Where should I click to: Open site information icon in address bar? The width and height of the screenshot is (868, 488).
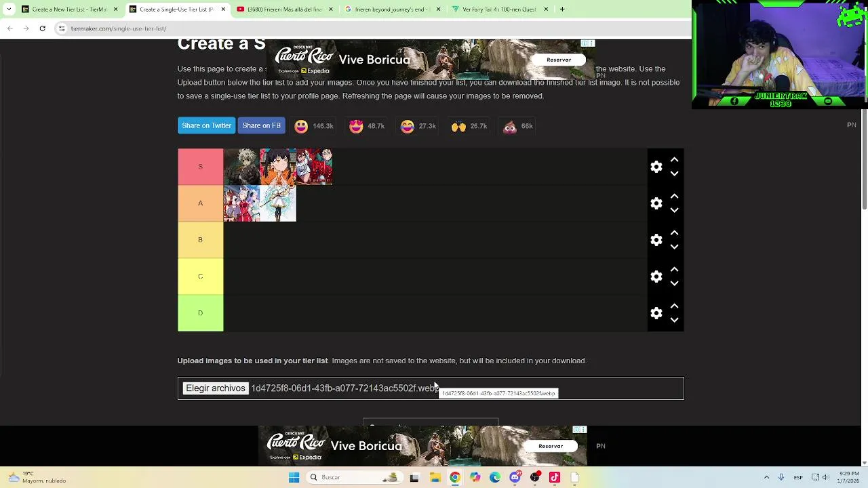[x=62, y=28]
